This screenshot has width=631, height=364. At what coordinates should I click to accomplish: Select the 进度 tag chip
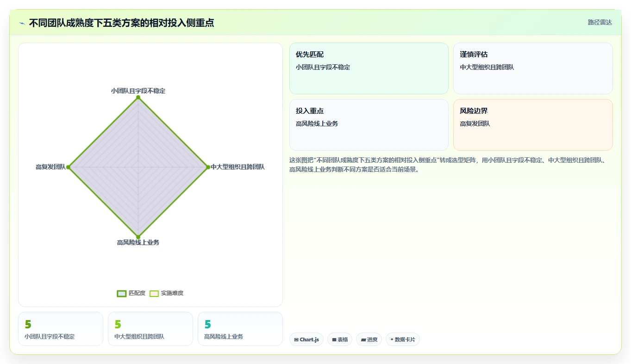click(x=369, y=339)
